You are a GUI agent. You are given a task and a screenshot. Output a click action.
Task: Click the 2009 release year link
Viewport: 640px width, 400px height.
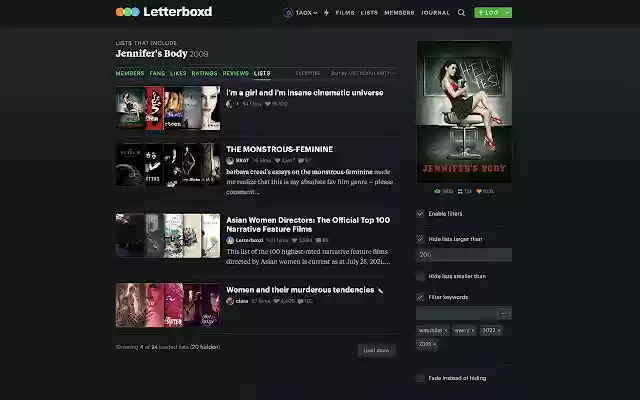click(199, 54)
